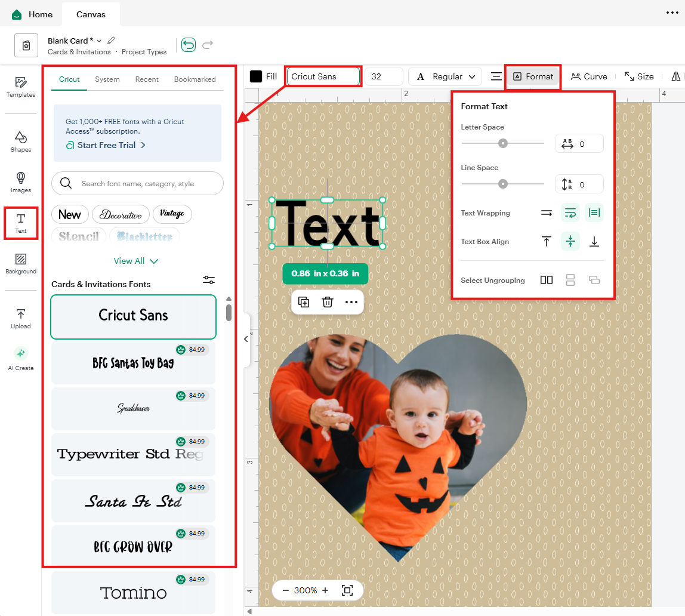685x616 pixels.
Task: Select the Text tool in sidebar
Action: tap(20, 223)
